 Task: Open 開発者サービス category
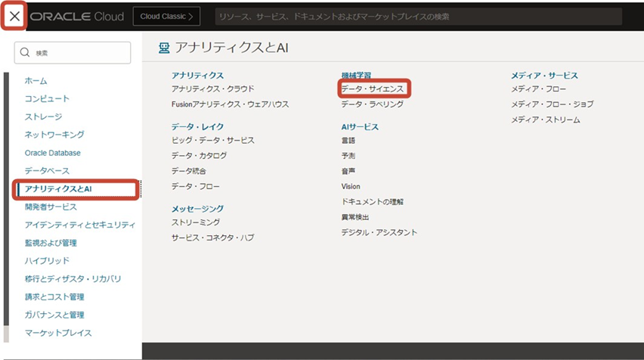(x=51, y=206)
